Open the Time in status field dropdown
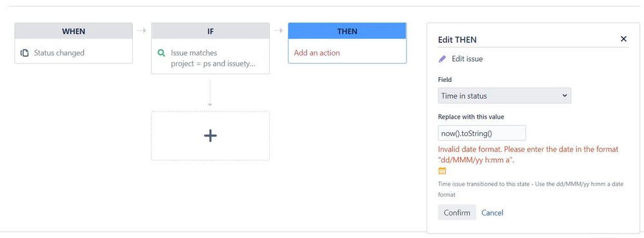Viewport: 644px width, 238px height. click(x=505, y=95)
